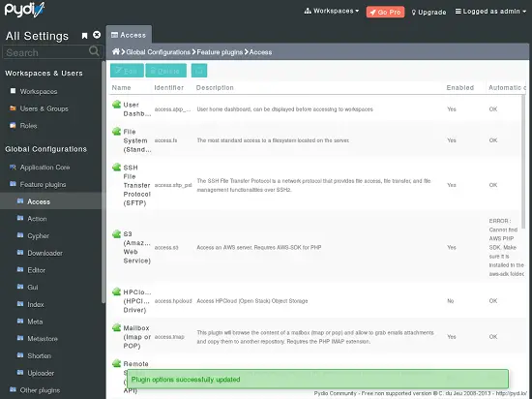Viewport: 532px width, 399px height.
Task: Click the small icon-only toolbar button
Action: [199, 71]
